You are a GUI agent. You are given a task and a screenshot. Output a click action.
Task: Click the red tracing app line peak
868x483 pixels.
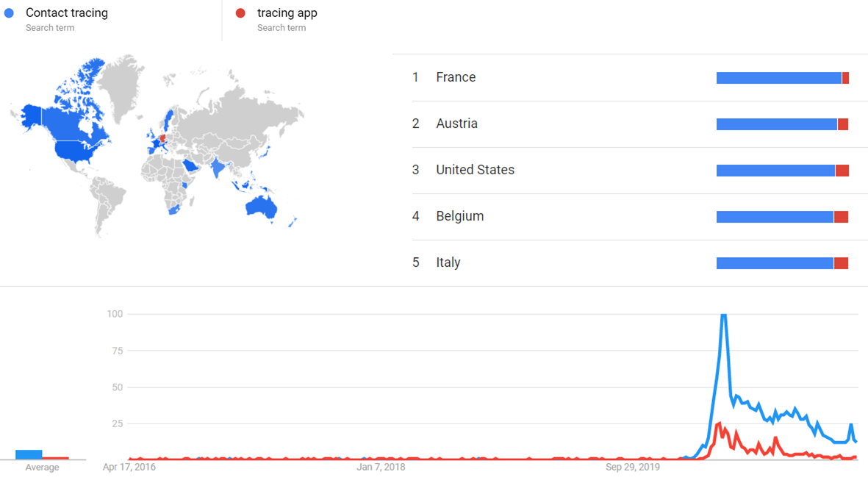(719, 423)
